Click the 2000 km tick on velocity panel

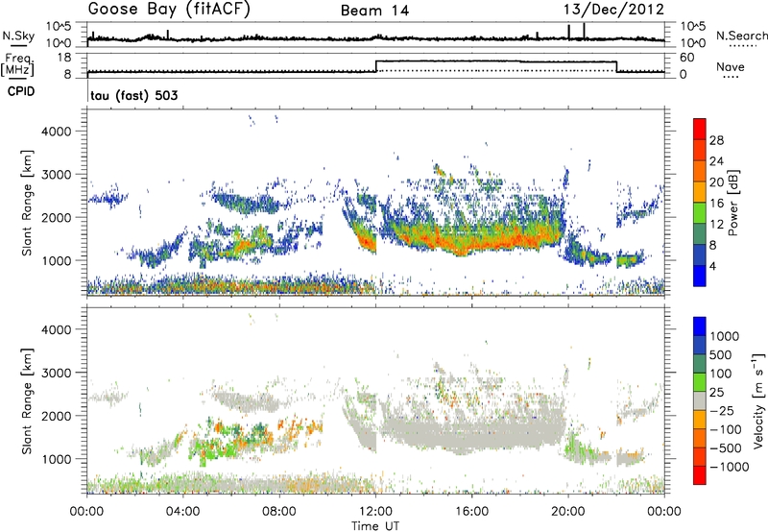(58, 416)
